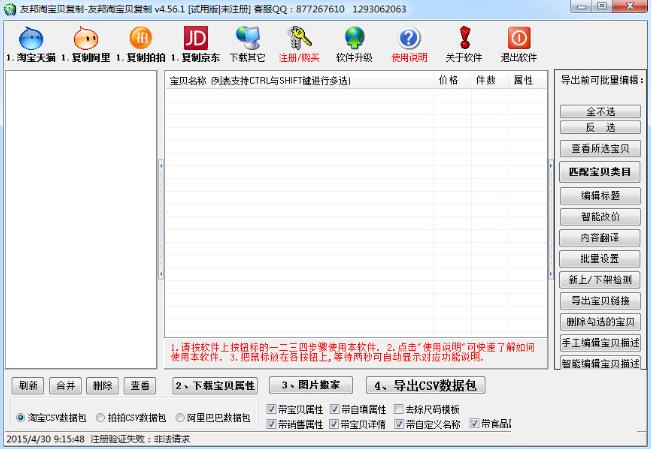
Task: Click 3、图片搬家 button
Action: tap(311, 385)
